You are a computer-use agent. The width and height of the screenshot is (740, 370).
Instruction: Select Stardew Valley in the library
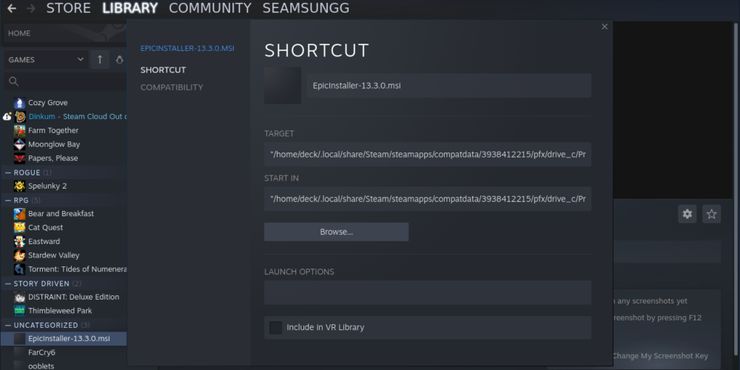(x=53, y=255)
